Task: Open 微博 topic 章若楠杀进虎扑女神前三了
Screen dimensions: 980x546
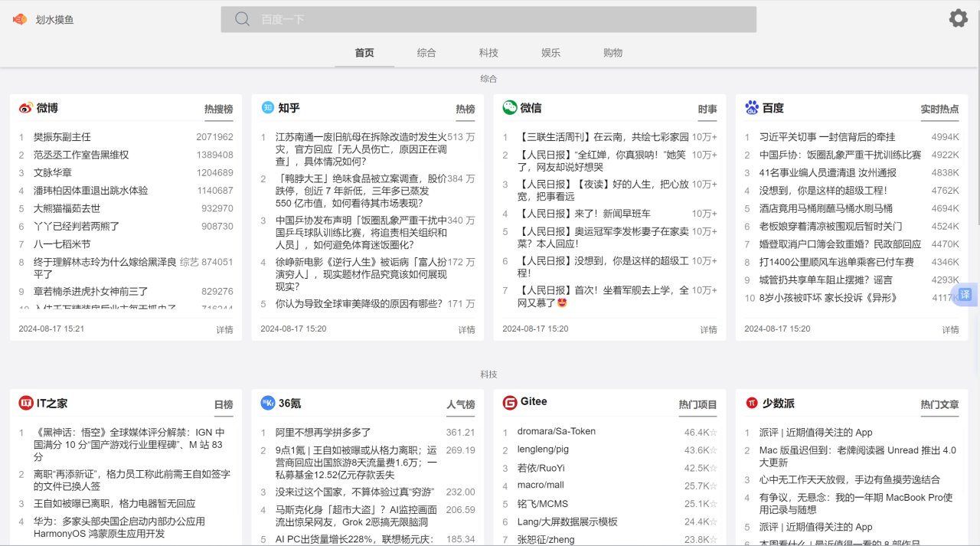Action: (90, 292)
